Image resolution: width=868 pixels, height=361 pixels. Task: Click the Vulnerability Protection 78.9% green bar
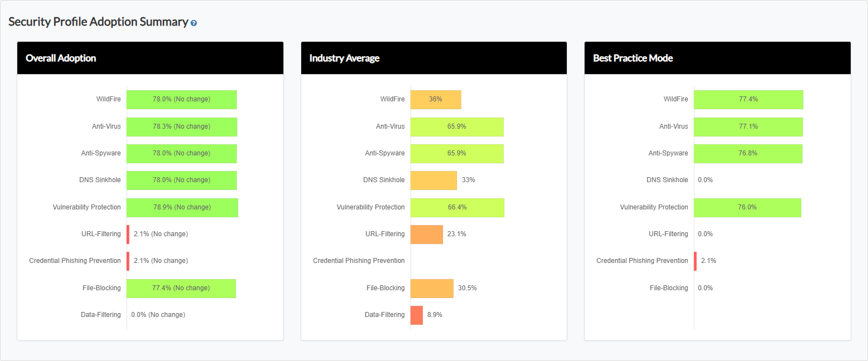click(182, 207)
